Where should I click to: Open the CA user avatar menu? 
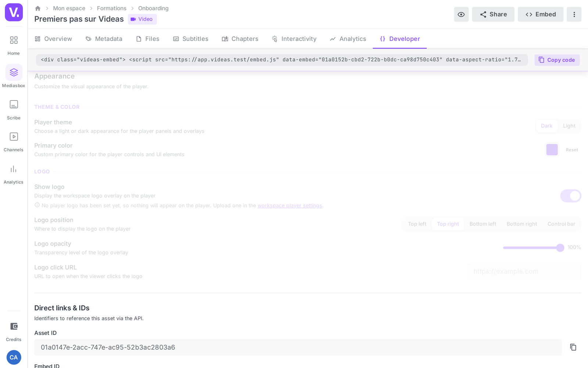[x=14, y=357]
